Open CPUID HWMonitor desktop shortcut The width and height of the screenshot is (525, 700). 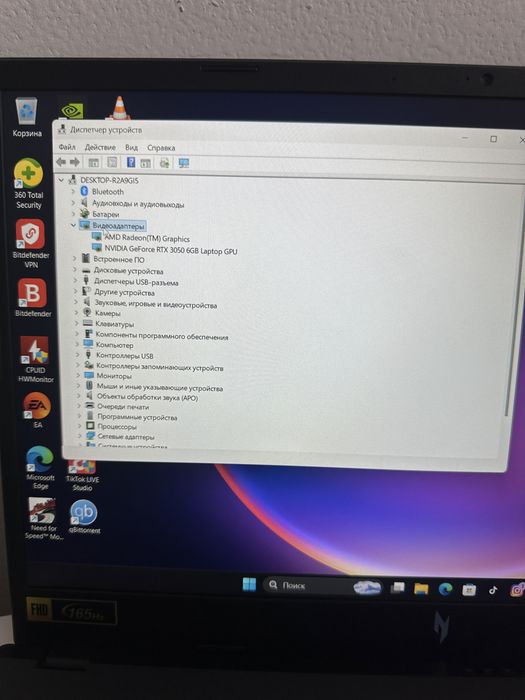(35, 359)
